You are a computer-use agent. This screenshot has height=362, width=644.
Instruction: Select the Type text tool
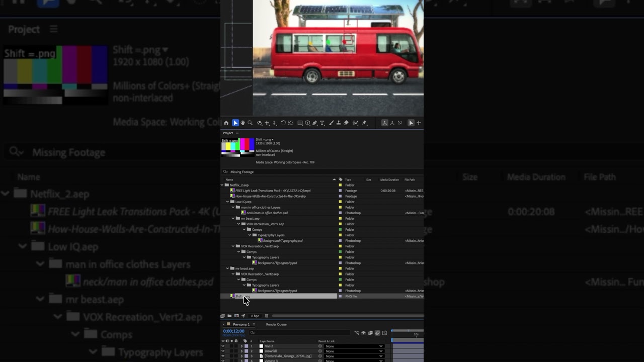pos(322,123)
